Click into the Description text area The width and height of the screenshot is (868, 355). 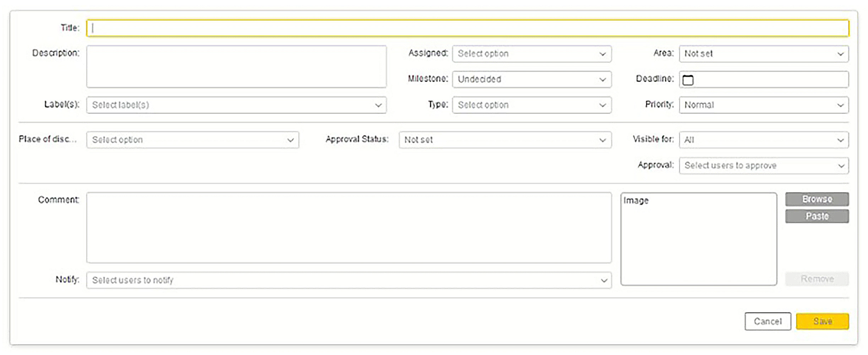pyautogui.click(x=236, y=67)
